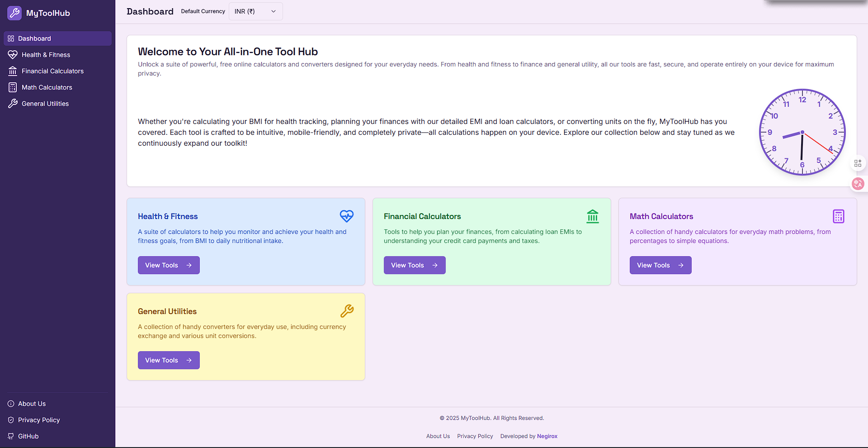Select Math Calculators in sidebar
This screenshot has height=448, width=868.
57,87
